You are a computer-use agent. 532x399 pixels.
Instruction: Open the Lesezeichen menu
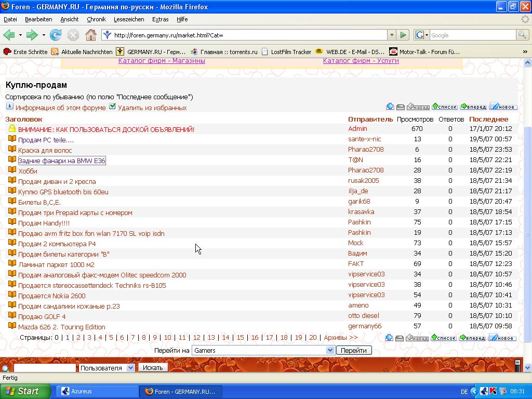coord(129,19)
